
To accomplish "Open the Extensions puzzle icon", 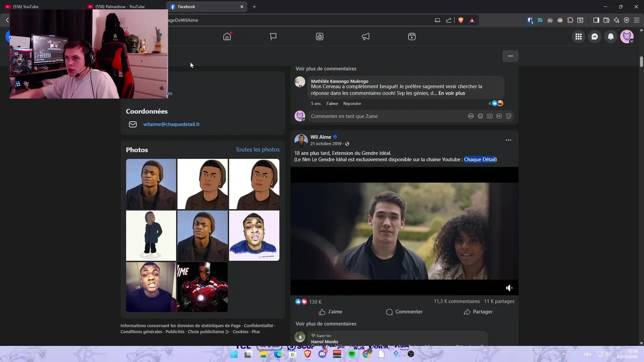I will click(570, 20).
